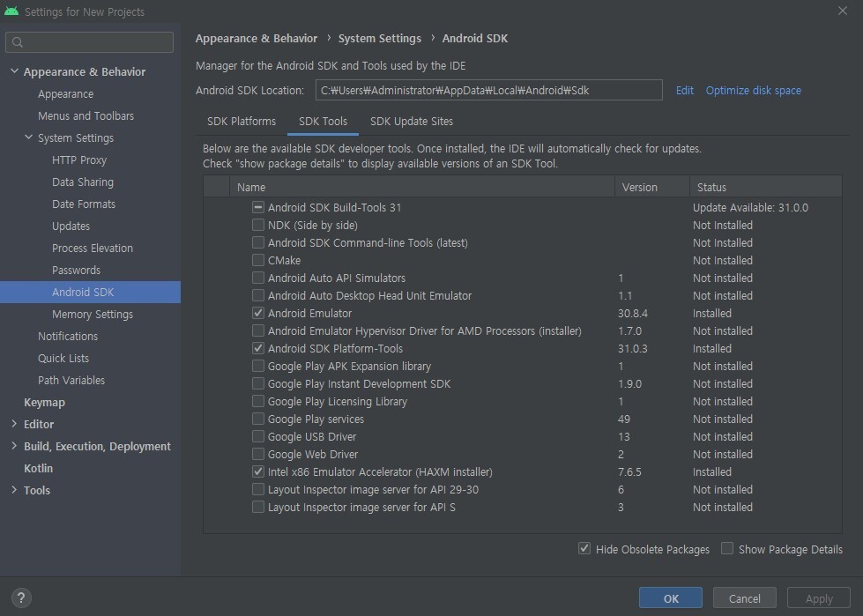863x616 pixels.
Task: Enable Android SDK Command-line Tools (latest)
Action: [258, 242]
